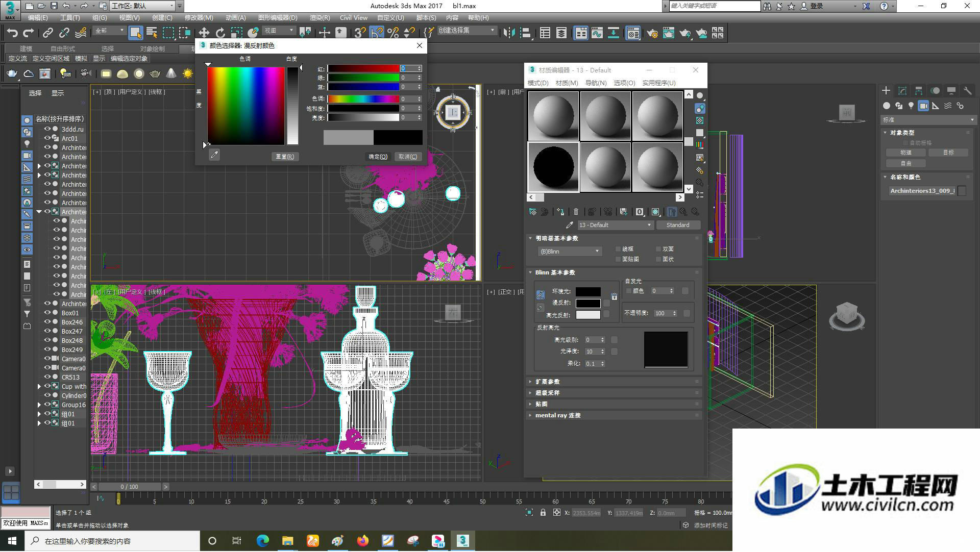Select the Link tool icon
Image resolution: width=980 pixels, height=552 pixels.
coord(48,33)
